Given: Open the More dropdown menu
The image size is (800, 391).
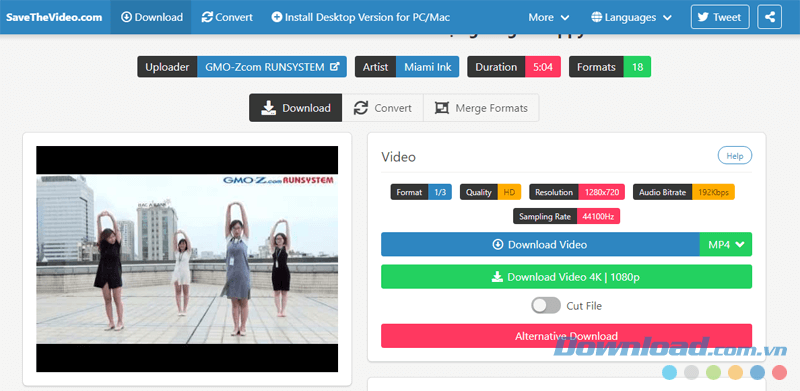Looking at the screenshot, I should (548, 17).
